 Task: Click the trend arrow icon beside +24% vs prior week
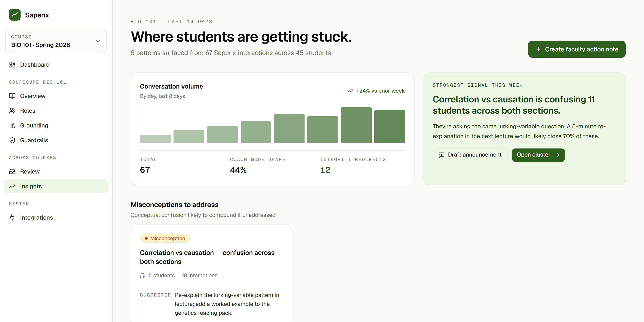350,91
